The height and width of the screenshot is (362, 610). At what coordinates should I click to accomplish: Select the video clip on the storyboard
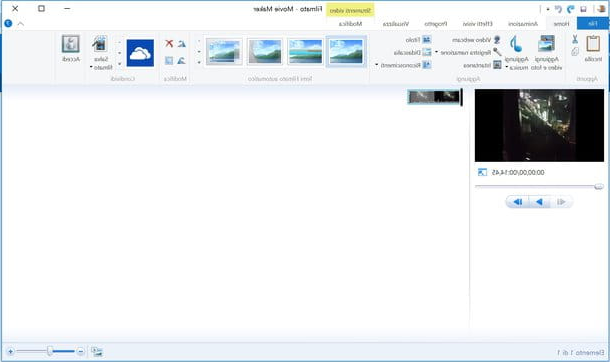[x=433, y=97]
